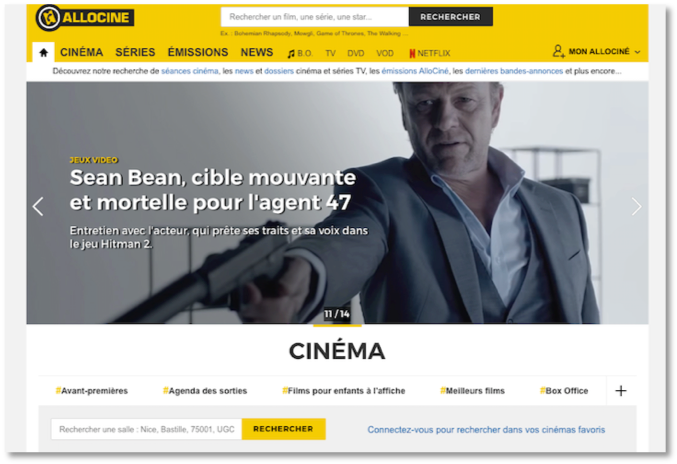The width and height of the screenshot is (677, 464).
Task: Focus the film search field
Action: coord(315,17)
